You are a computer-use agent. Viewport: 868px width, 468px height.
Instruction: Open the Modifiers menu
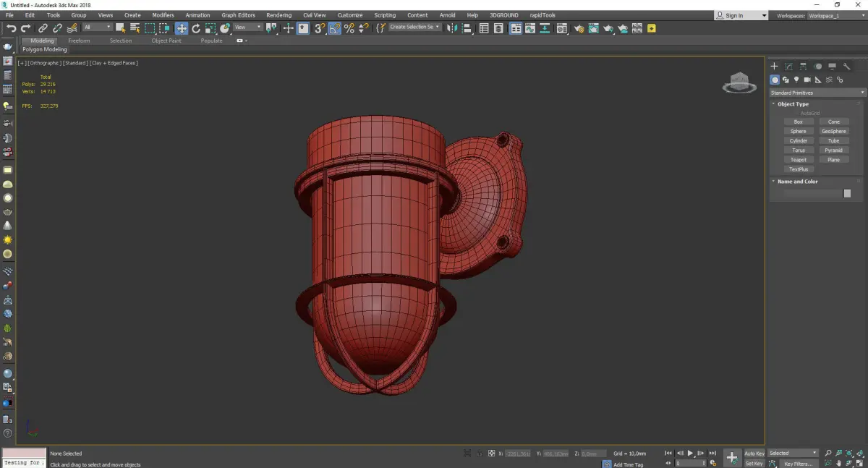point(163,15)
